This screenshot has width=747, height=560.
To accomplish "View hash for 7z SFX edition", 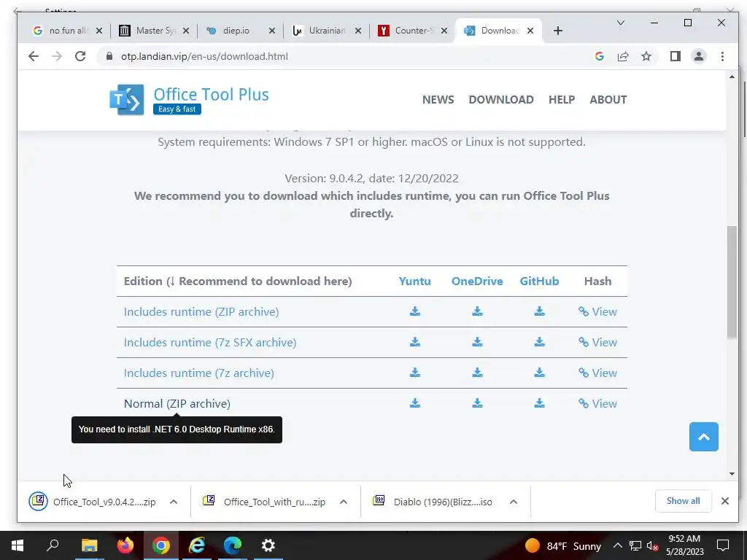I will [x=597, y=343].
